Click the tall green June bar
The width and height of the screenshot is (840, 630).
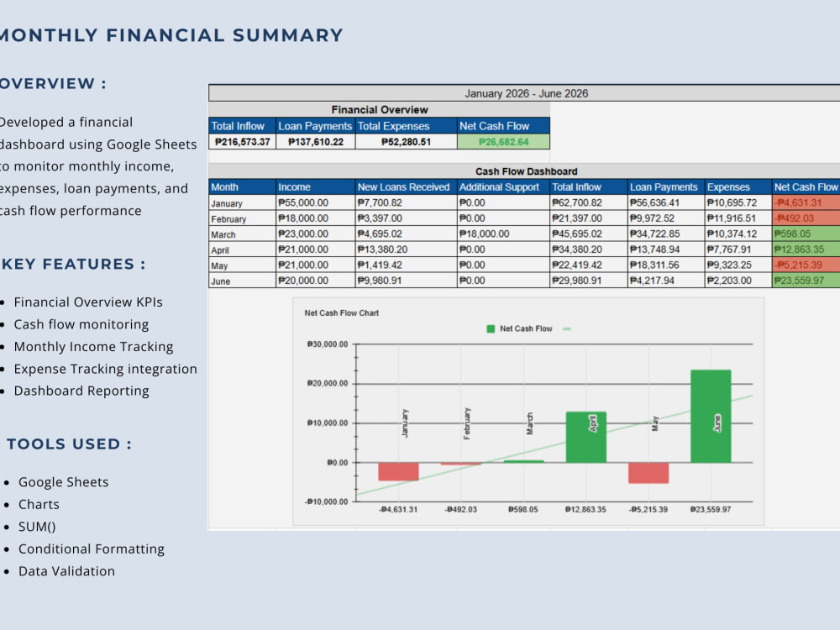tap(711, 417)
